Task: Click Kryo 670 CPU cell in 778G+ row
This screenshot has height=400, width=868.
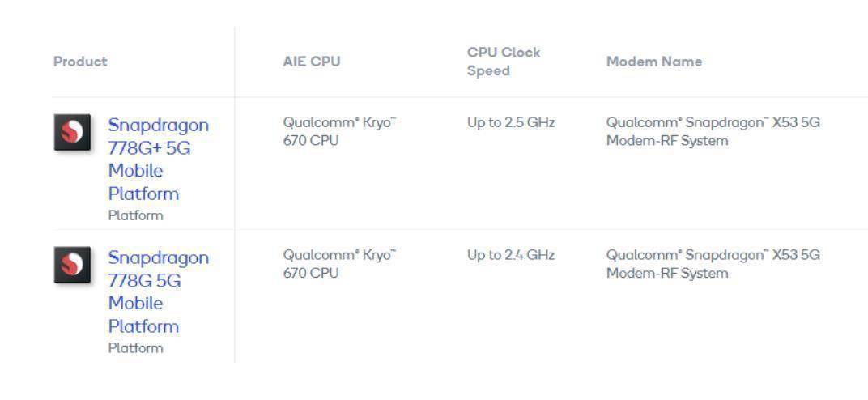Action: [339, 131]
